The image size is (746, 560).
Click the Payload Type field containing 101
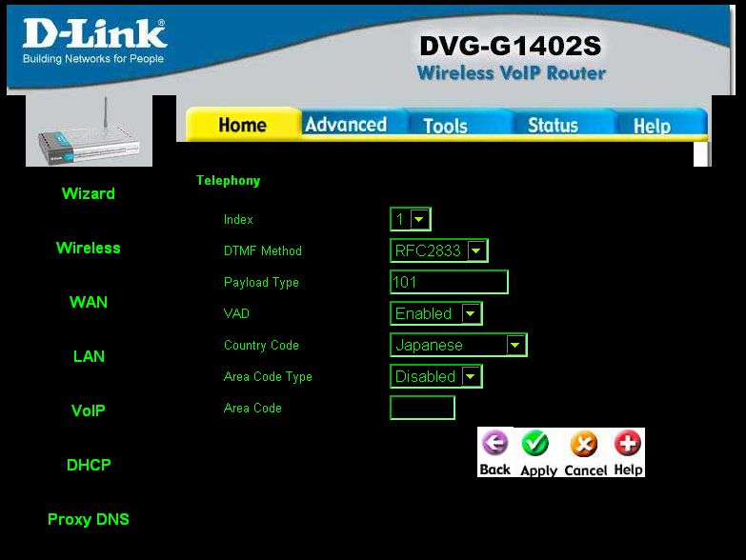coord(449,282)
